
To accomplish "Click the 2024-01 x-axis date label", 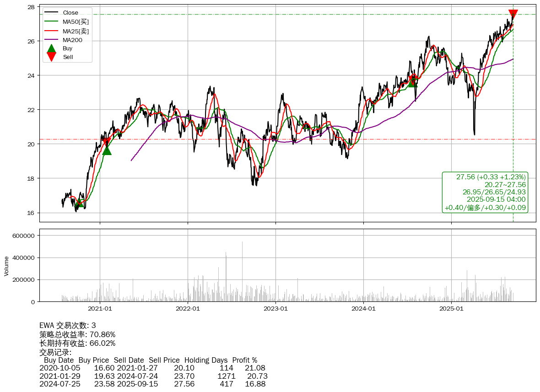I will [x=363, y=309].
